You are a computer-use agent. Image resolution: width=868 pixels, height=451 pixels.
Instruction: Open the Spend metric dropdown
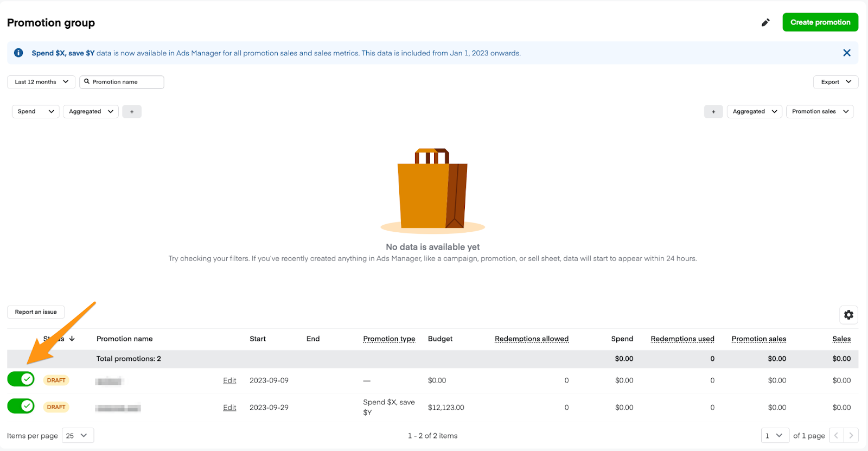pos(36,112)
